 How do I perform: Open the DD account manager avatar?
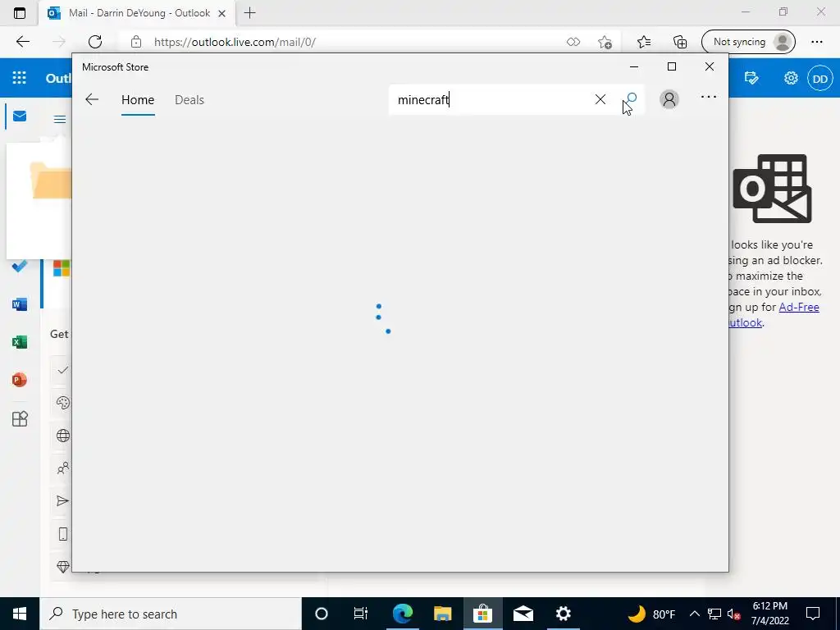point(819,79)
